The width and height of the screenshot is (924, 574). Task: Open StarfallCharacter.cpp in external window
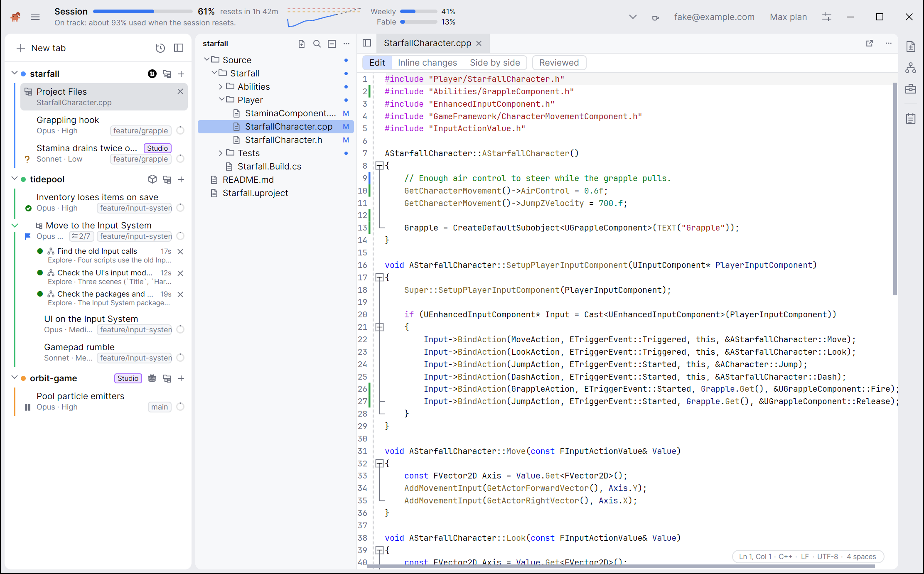click(870, 43)
